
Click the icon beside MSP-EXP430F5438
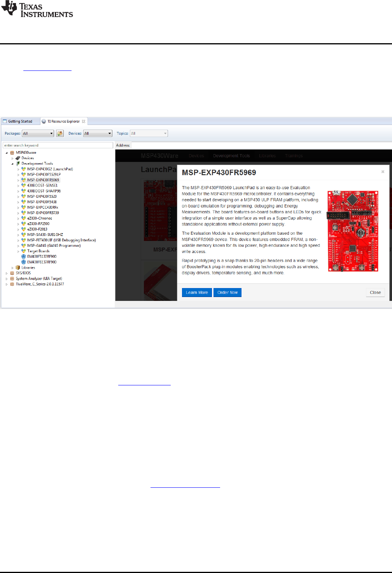24,202
